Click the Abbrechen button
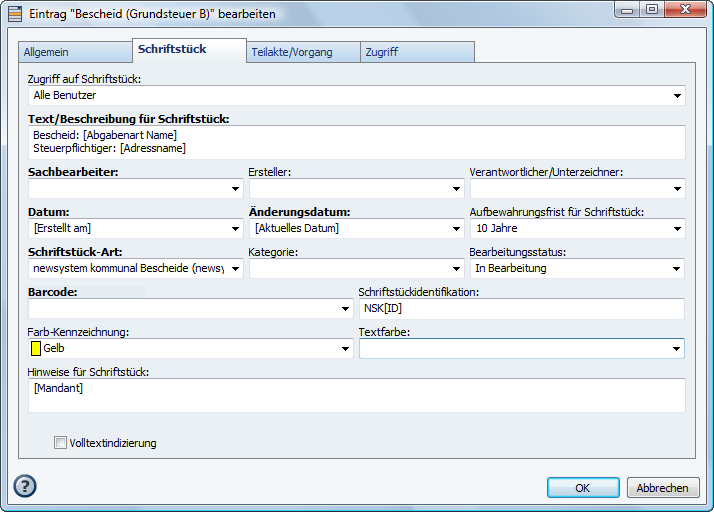 click(x=663, y=488)
